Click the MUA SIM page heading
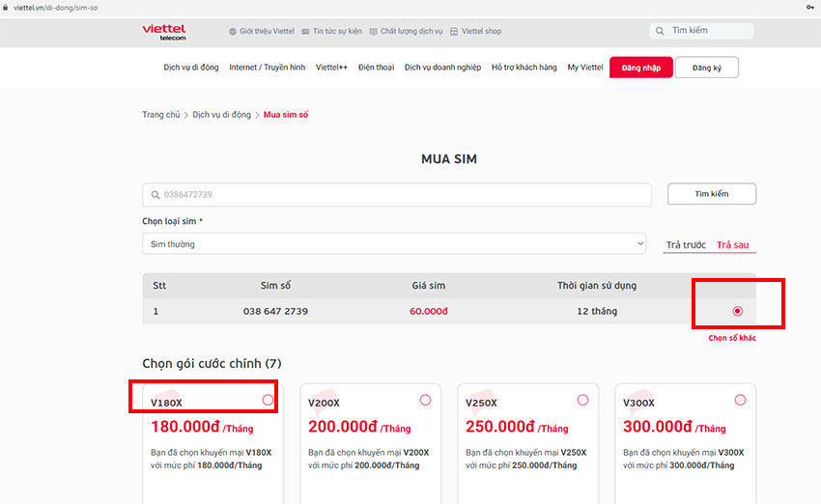 (x=449, y=159)
